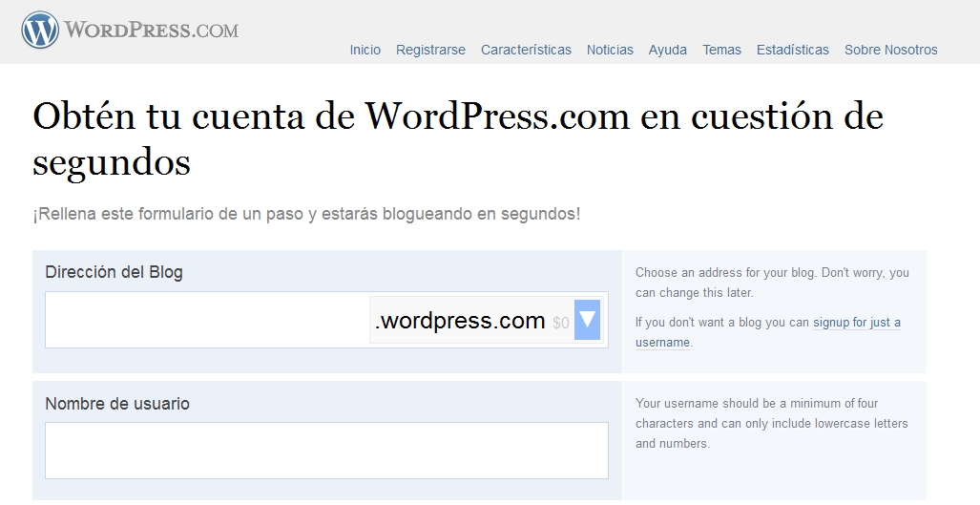Follow the 'signup for just a username' link

768,332
